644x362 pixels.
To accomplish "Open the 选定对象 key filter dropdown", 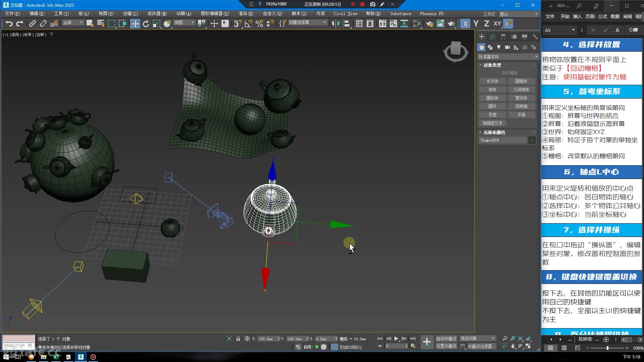I will coord(478,338).
